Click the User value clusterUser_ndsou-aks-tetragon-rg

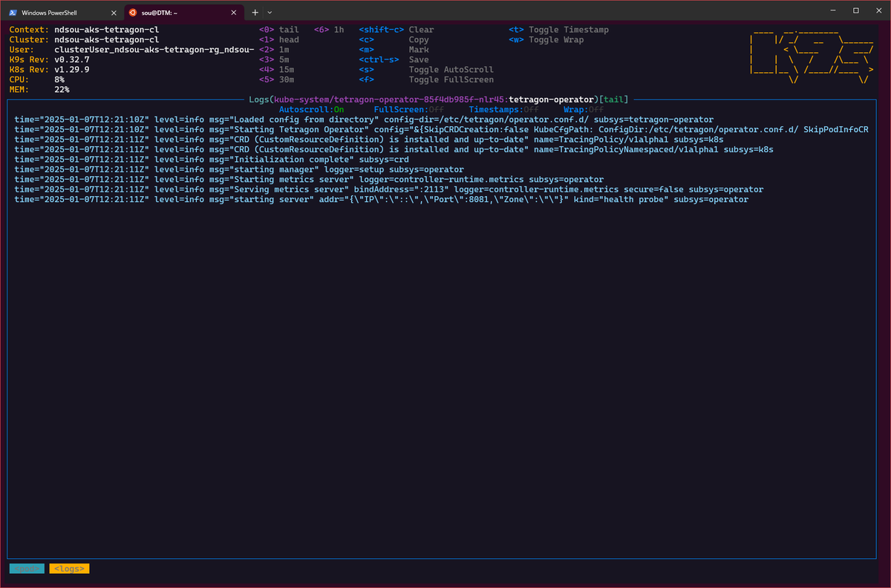[154, 50]
